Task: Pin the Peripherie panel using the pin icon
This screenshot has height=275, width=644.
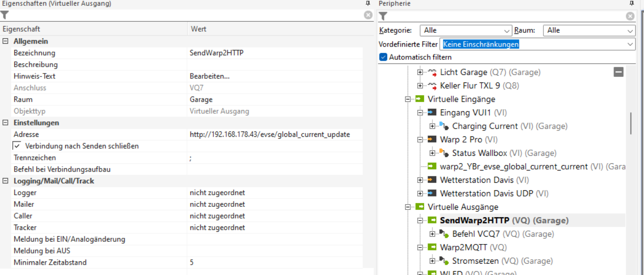Action: [632, 3]
